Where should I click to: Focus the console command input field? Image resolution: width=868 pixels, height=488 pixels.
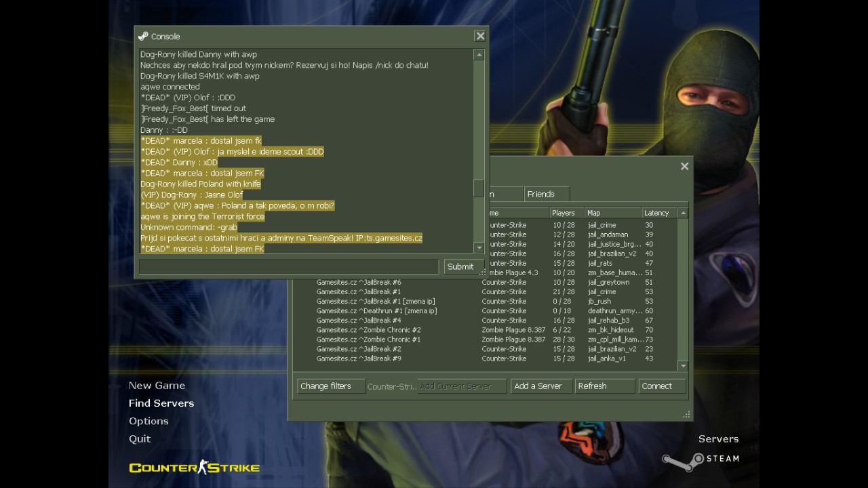point(289,266)
